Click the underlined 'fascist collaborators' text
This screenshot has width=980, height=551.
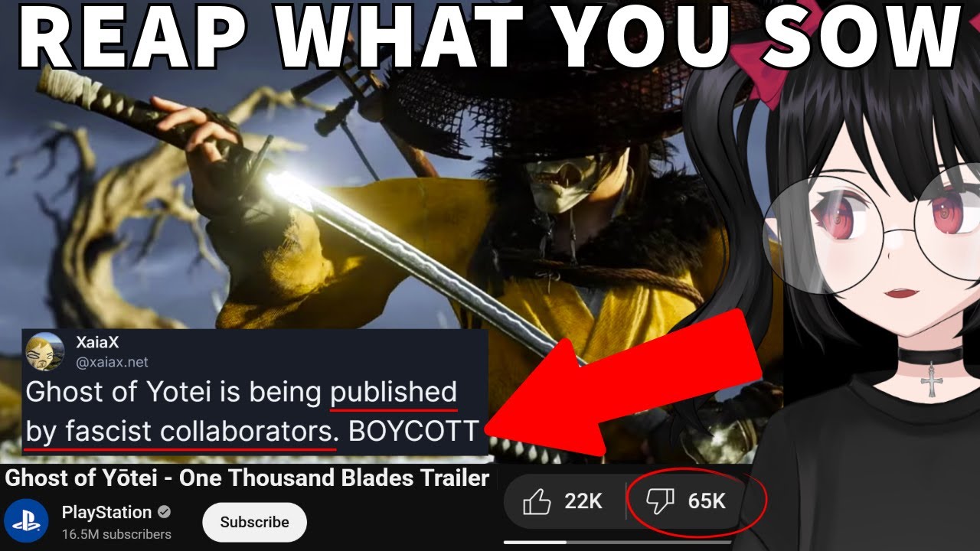pos(201,432)
